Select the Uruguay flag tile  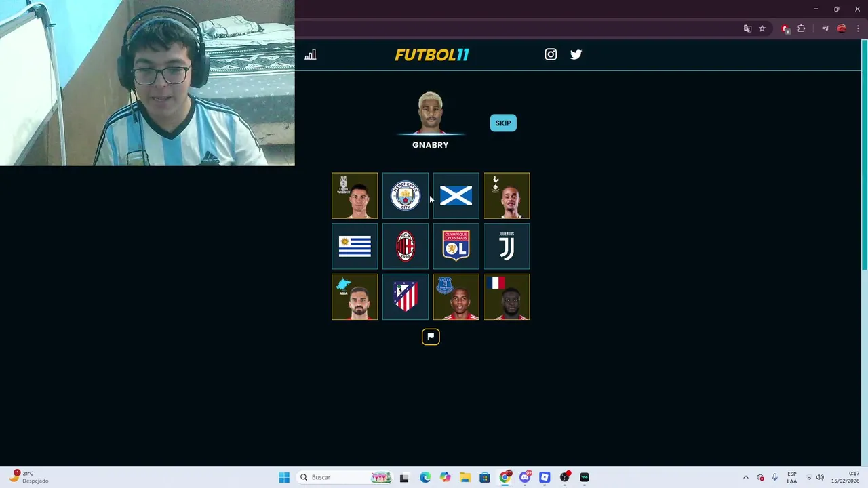point(355,246)
